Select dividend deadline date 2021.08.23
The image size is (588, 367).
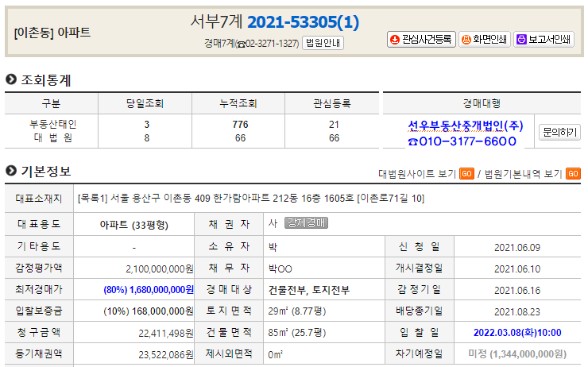click(x=517, y=311)
